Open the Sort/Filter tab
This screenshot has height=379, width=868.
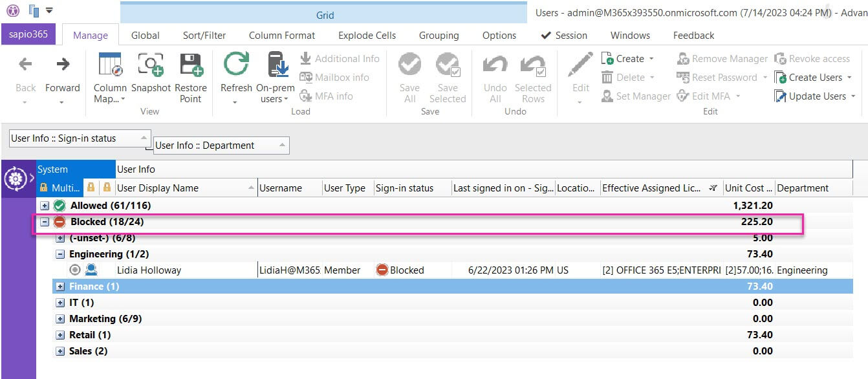(x=204, y=36)
